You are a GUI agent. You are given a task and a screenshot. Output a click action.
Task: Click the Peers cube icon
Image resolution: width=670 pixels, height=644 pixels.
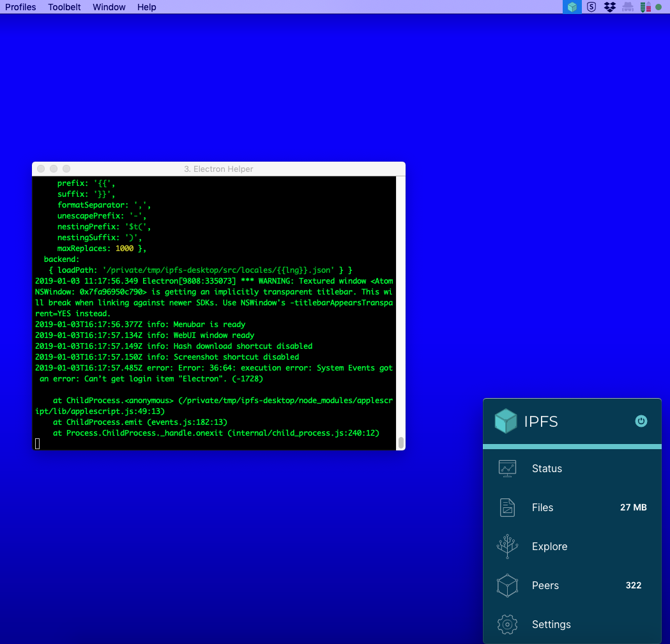point(507,585)
